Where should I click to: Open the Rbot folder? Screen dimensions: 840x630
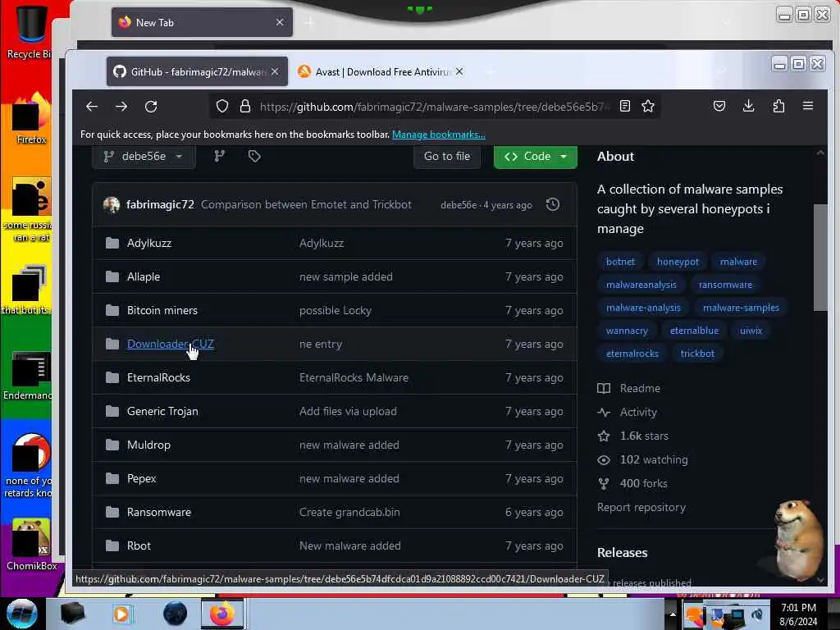pos(139,546)
